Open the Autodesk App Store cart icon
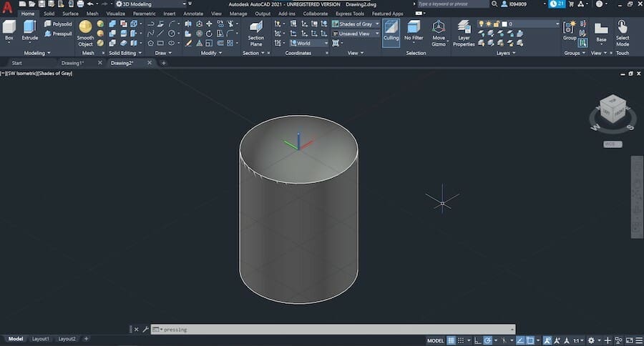644x346 pixels. tap(571, 4)
